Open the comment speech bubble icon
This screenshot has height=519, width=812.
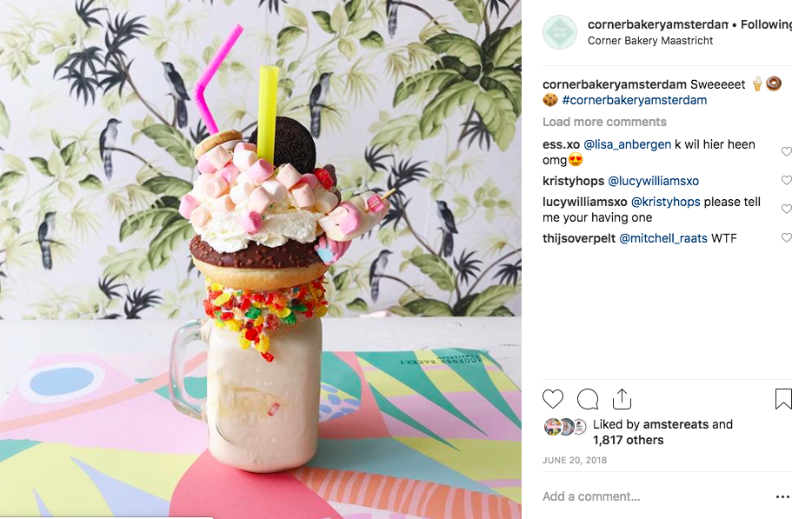tap(588, 399)
